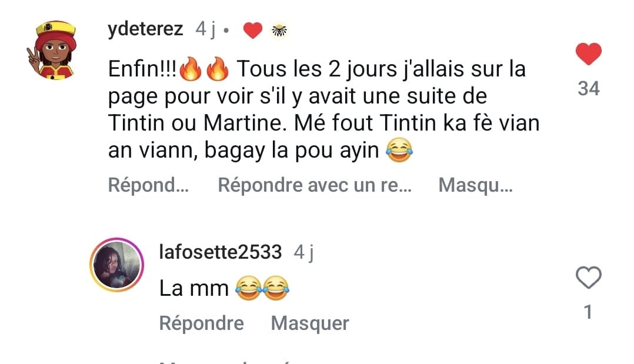
Task: Click the laughing emoji after 'bagay la pou ayin'
Action: click(399, 150)
